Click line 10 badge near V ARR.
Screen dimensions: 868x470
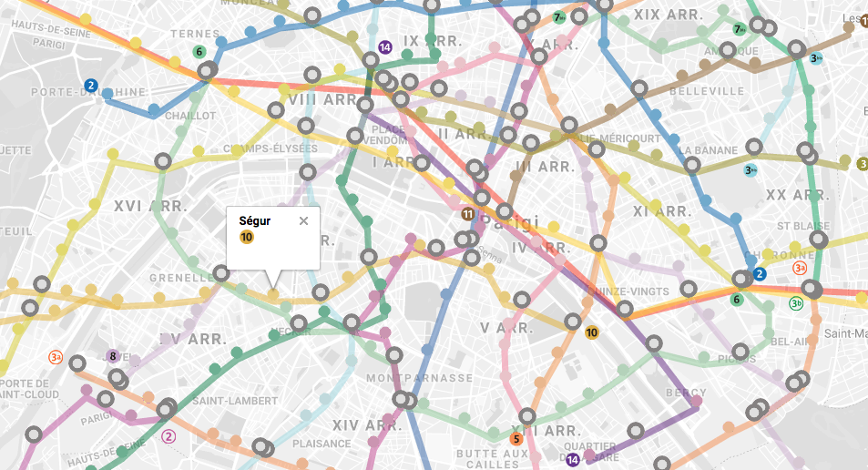point(592,332)
